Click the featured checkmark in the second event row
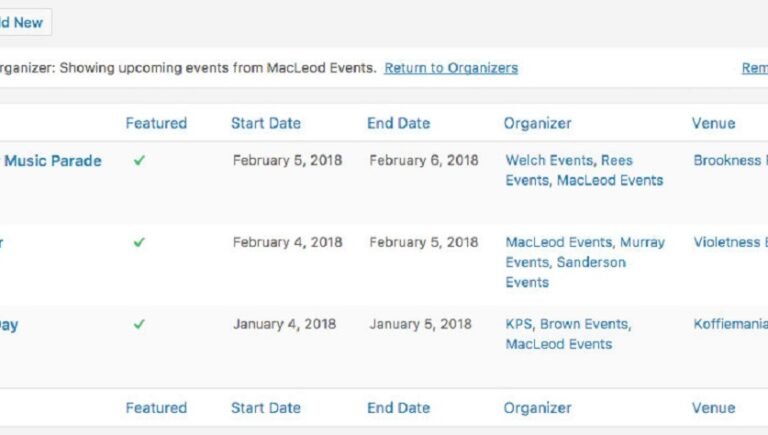The width and height of the screenshot is (768, 435). (139, 242)
